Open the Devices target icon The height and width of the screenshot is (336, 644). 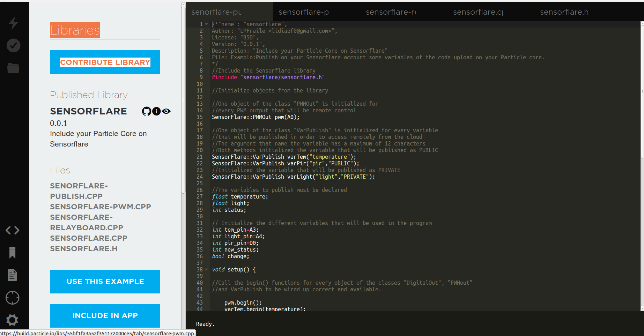[13, 298]
